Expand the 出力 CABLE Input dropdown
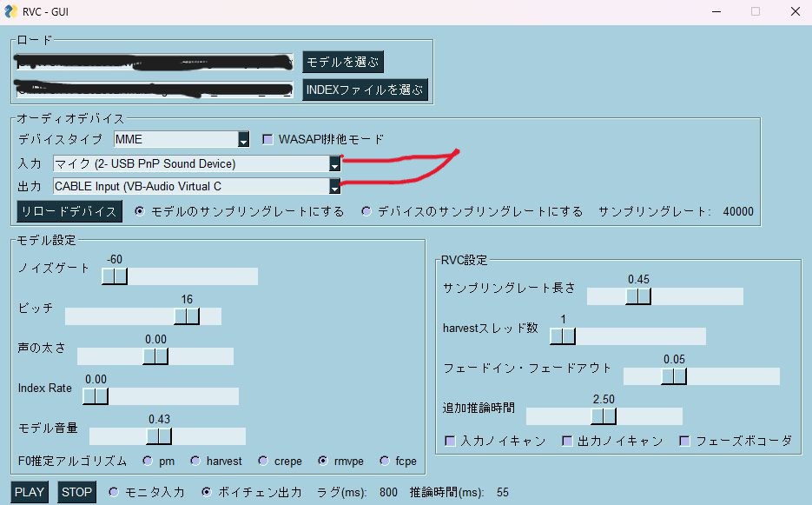This screenshot has height=505, width=812. tap(334, 186)
